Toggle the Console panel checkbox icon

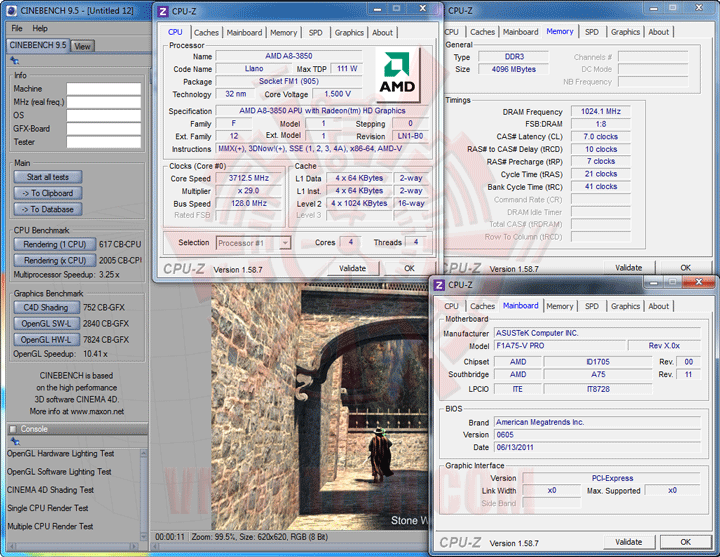13,429
